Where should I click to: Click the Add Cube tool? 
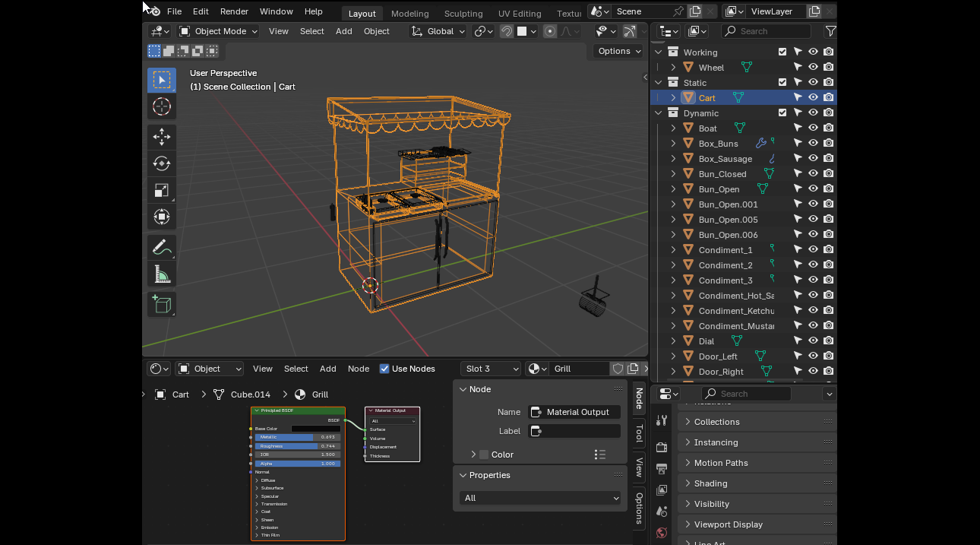pos(161,304)
